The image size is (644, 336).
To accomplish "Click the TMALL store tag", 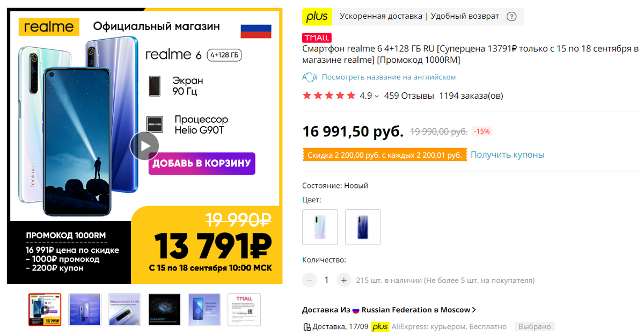I will pos(317,38).
